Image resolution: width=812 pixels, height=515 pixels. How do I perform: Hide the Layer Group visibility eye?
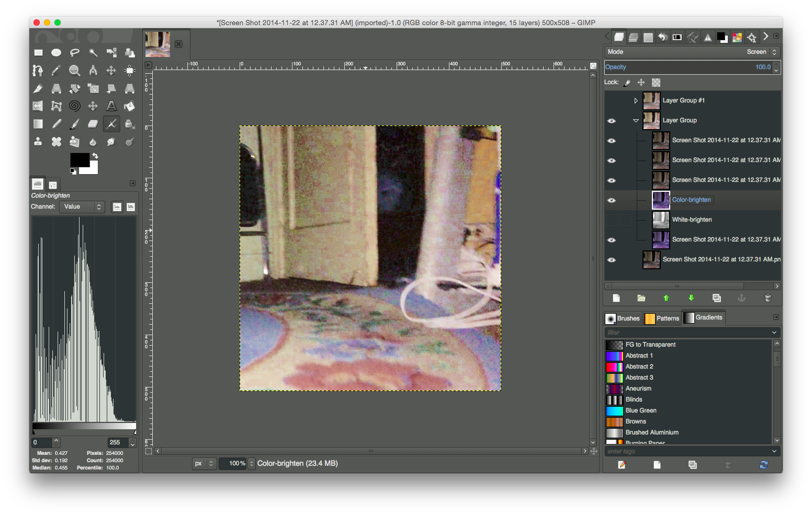612,121
